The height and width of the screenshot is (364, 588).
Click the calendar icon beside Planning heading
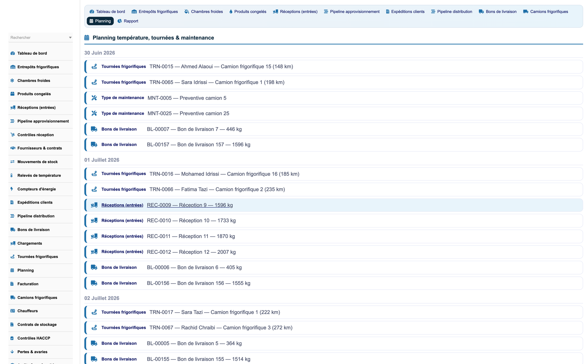[x=87, y=38]
